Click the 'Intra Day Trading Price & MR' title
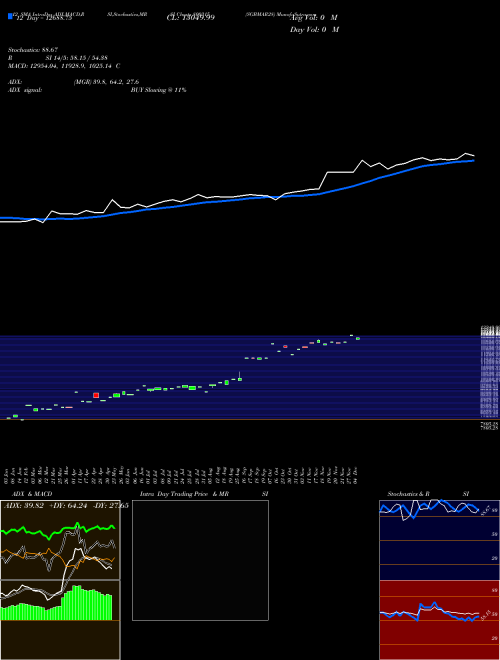Viewport: 500px width, 660px height. (x=184, y=494)
